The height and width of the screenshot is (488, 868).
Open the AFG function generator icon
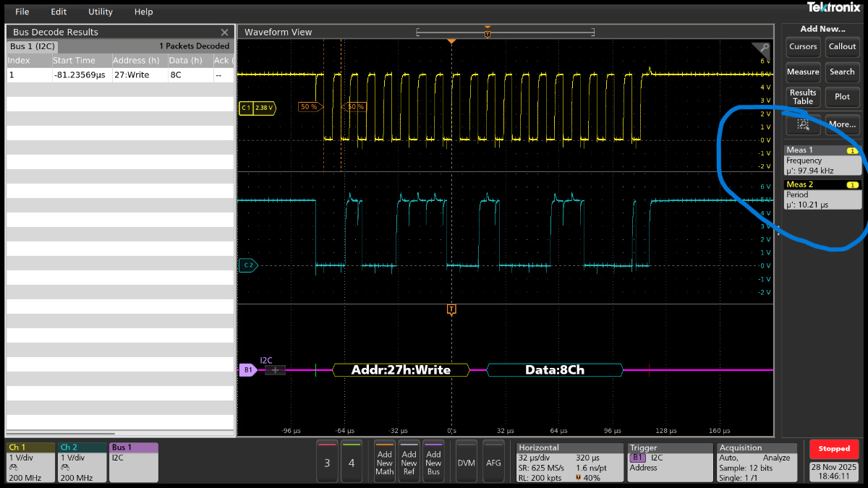pyautogui.click(x=494, y=462)
